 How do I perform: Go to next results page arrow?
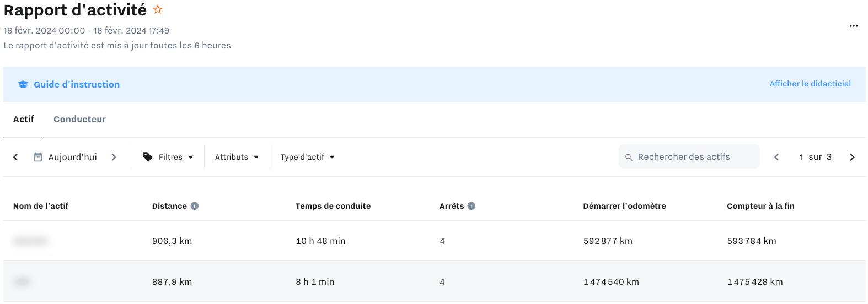click(x=852, y=157)
